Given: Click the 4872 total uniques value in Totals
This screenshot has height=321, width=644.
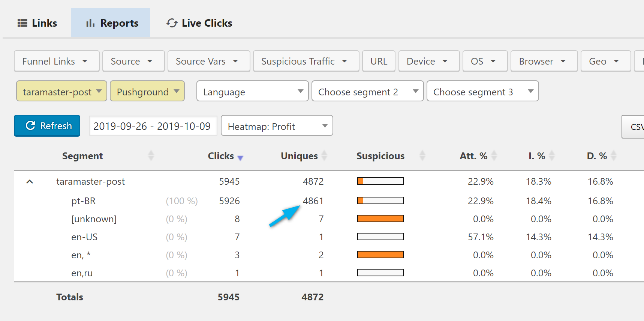Looking at the screenshot, I should [x=313, y=297].
